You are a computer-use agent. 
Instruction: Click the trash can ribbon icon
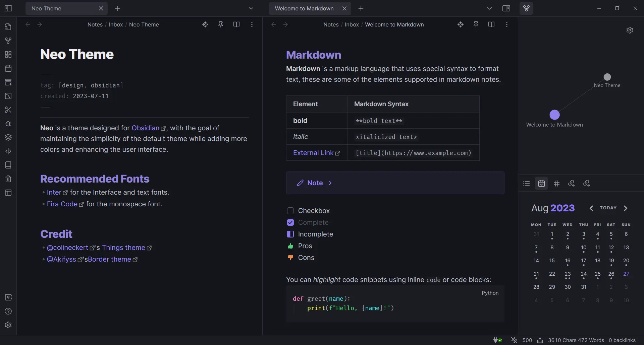tap(8, 179)
